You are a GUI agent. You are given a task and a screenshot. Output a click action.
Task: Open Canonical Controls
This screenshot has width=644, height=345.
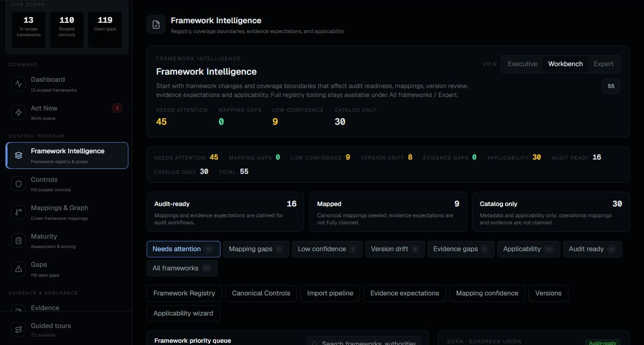(x=261, y=293)
